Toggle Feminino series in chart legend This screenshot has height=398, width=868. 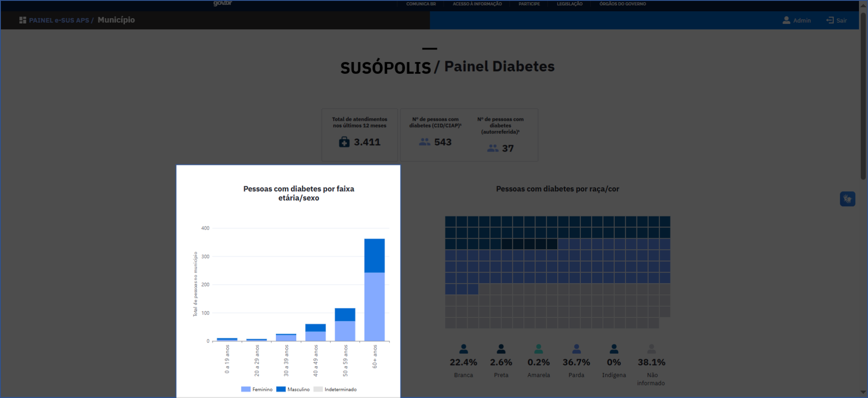click(x=257, y=389)
